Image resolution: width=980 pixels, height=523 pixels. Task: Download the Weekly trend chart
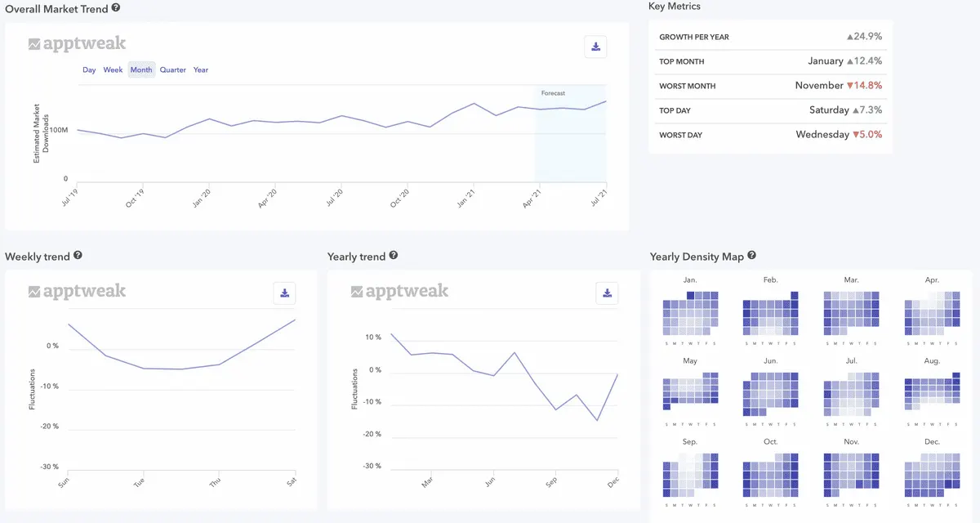[284, 293]
